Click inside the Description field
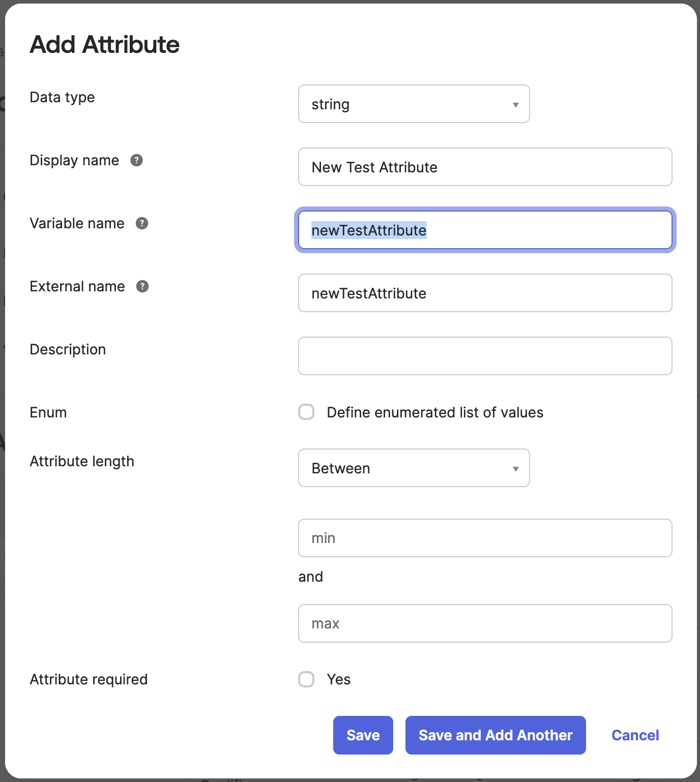 pyautogui.click(x=484, y=355)
